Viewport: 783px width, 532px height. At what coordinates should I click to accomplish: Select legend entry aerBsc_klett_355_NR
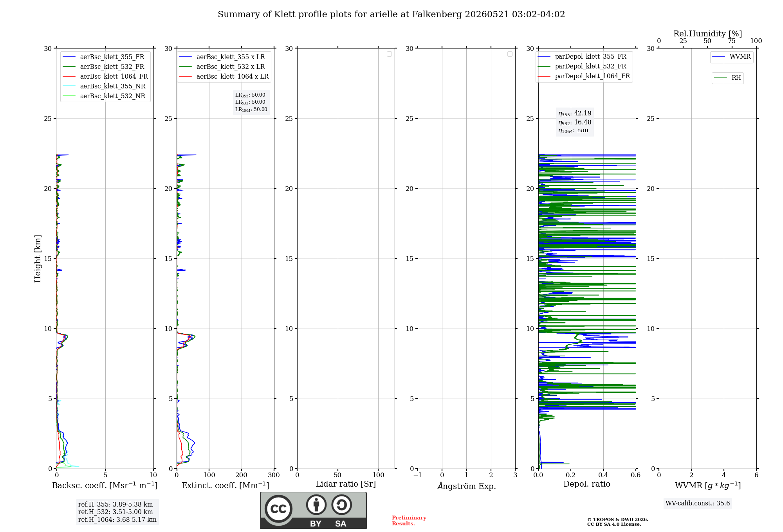105,86
